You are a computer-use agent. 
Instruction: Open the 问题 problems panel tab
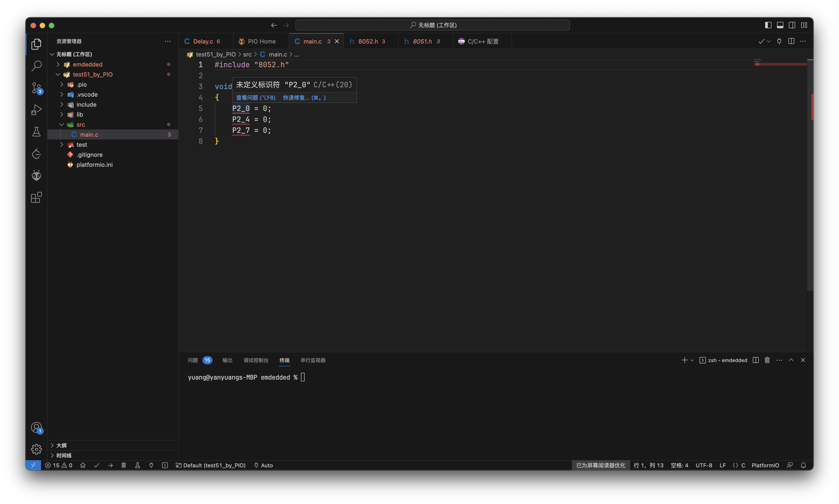coord(193,360)
